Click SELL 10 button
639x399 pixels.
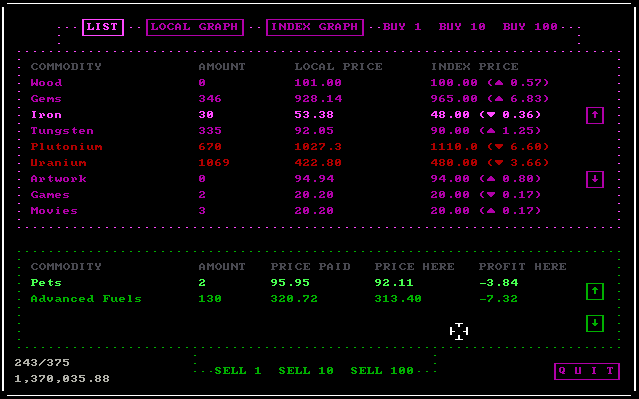[x=306, y=371]
